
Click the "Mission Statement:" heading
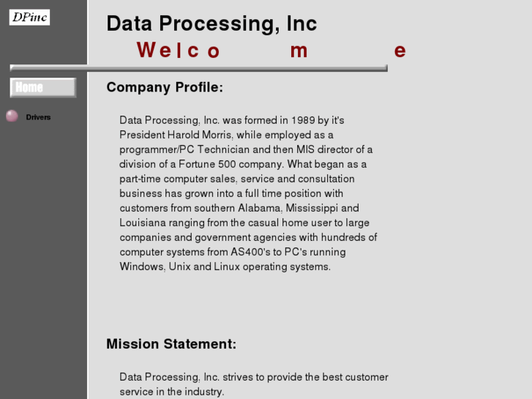(171, 344)
